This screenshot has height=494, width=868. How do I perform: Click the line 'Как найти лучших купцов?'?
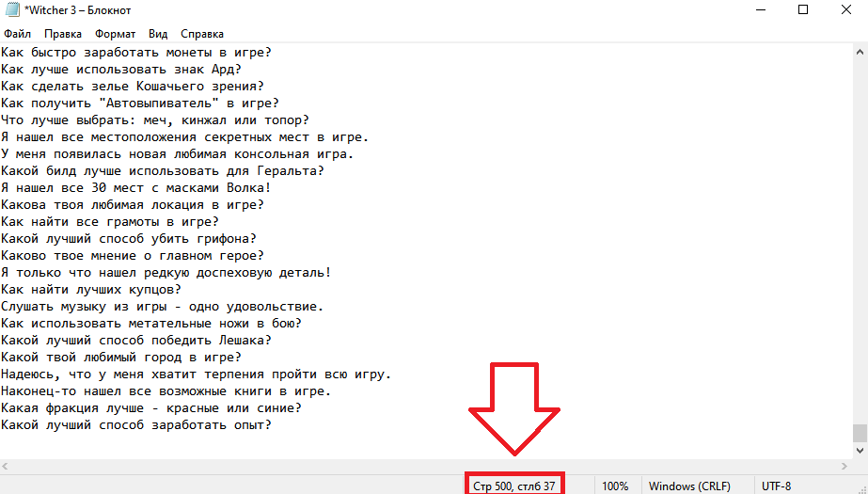point(91,290)
